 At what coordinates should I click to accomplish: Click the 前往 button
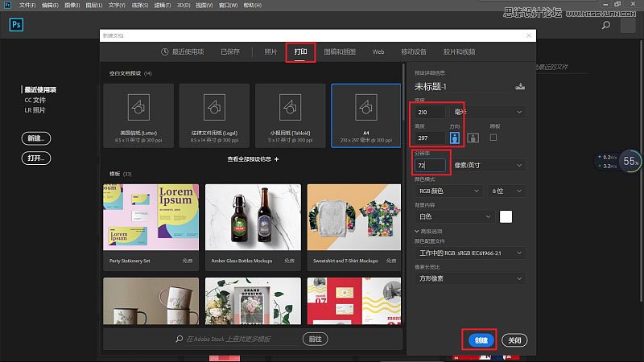(x=315, y=339)
